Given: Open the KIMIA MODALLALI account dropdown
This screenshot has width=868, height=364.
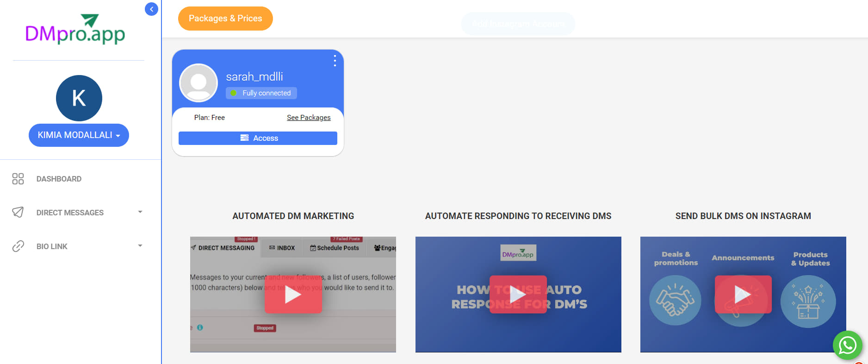Looking at the screenshot, I should click(79, 135).
